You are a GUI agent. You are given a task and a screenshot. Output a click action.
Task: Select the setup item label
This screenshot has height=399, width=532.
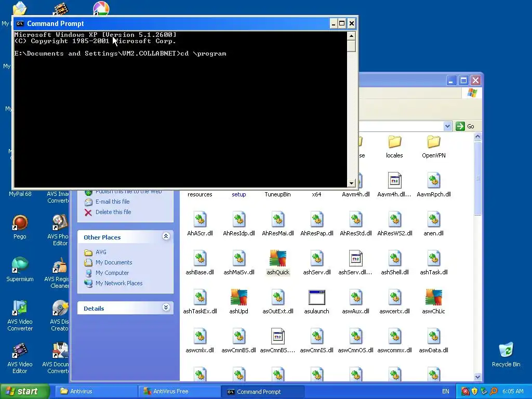click(239, 194)
